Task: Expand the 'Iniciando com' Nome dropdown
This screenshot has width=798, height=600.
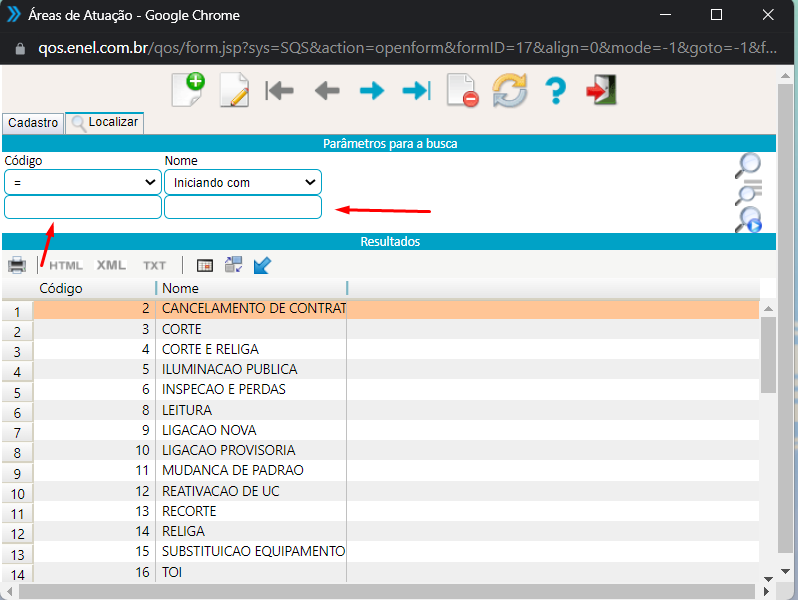Action: (243, 182)
